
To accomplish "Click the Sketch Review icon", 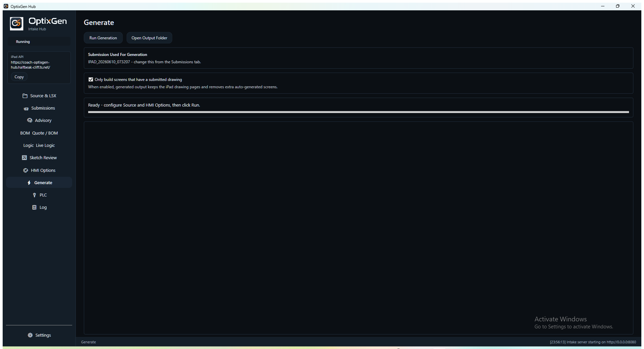I will coord(24,158).
